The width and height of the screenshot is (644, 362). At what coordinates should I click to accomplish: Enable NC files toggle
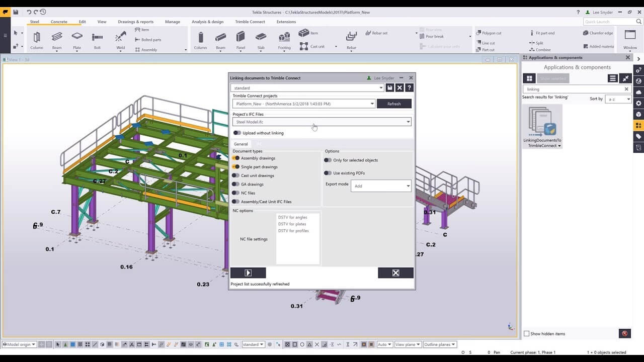(x=235, y=193)
